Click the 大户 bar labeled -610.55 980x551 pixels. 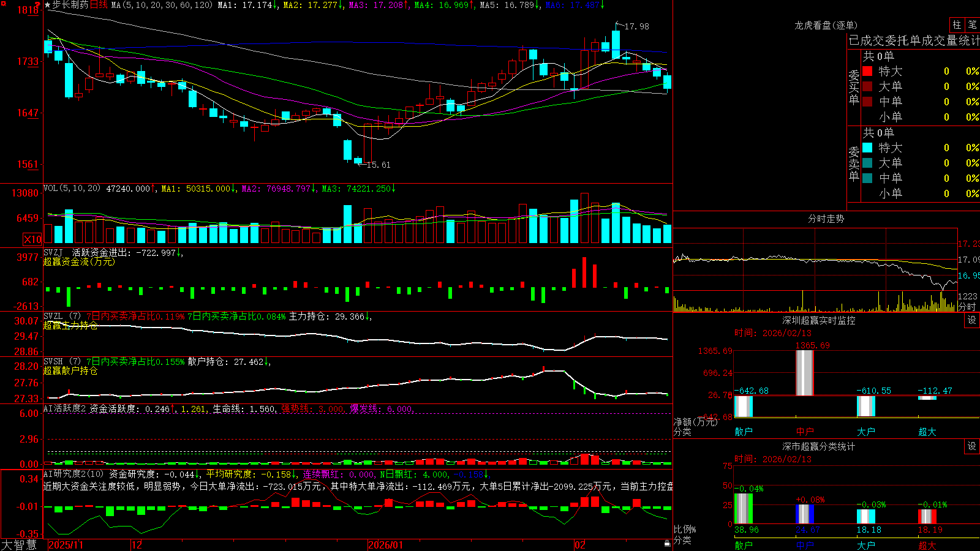866,407
